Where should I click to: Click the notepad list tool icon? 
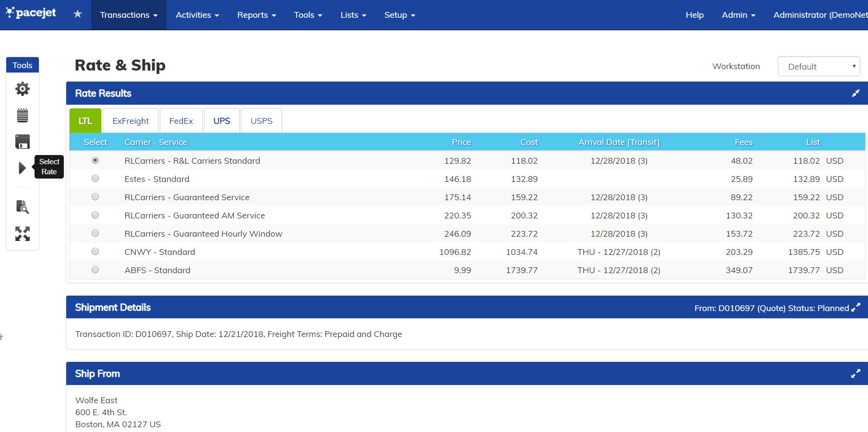point(23,115)
